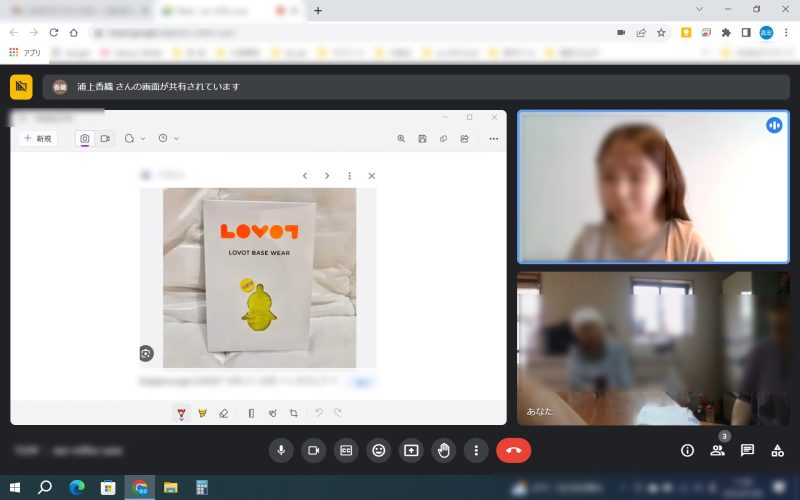800x500 pixels.
Task: Raise your hand in the meeting
Action: [x=443, y=450]
